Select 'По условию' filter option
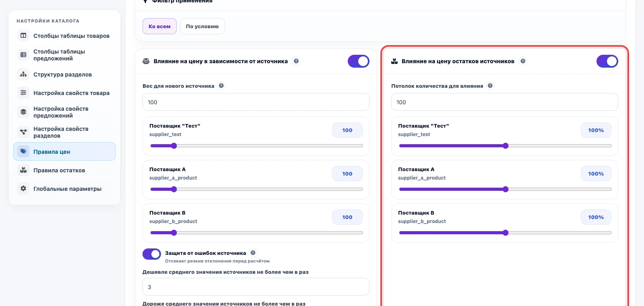Viewport: 644px width, 306px height. 202,26
